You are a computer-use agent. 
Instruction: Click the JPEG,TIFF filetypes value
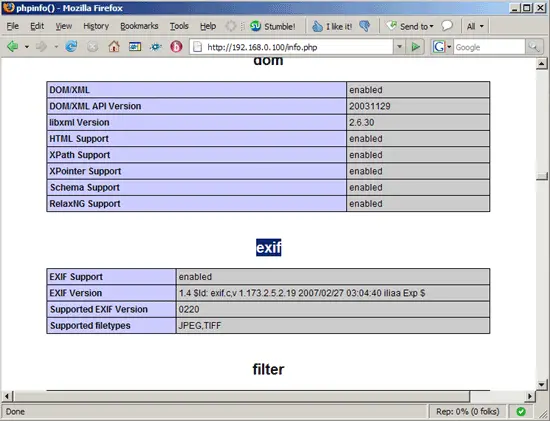point(200,326)
